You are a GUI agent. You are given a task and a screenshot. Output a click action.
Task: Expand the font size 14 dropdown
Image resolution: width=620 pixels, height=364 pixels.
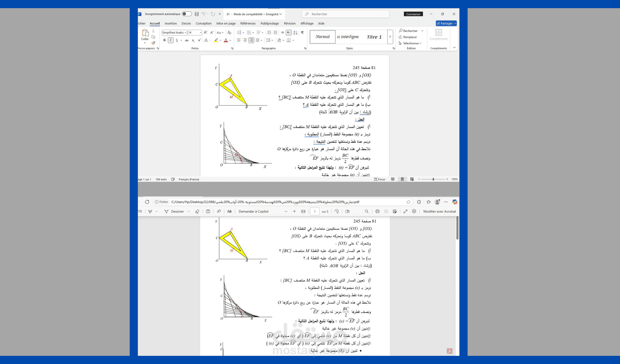200,32
